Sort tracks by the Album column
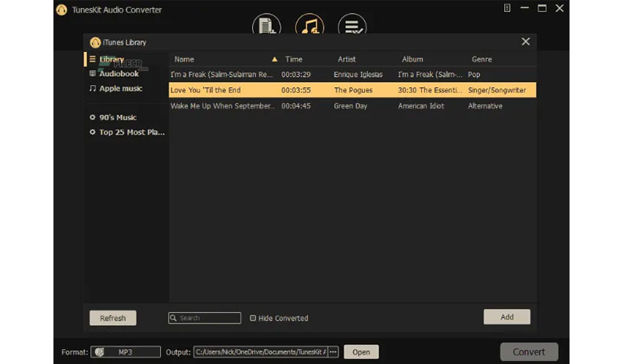The image size is (629, 364). tap(412, 59)
